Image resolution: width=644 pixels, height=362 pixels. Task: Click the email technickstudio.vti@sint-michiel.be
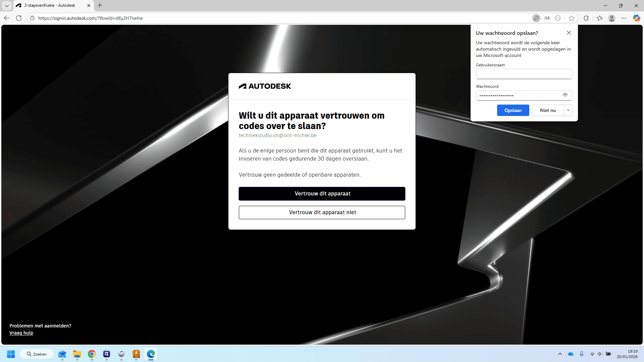tap(278, 135)
